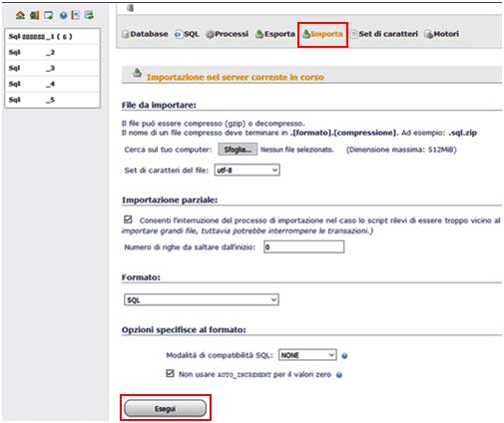Screen dimensions: 504x423
Task: Toggle 'Non usare AUTO_INCREMENT' checkbox
Action: click(170, 373)
